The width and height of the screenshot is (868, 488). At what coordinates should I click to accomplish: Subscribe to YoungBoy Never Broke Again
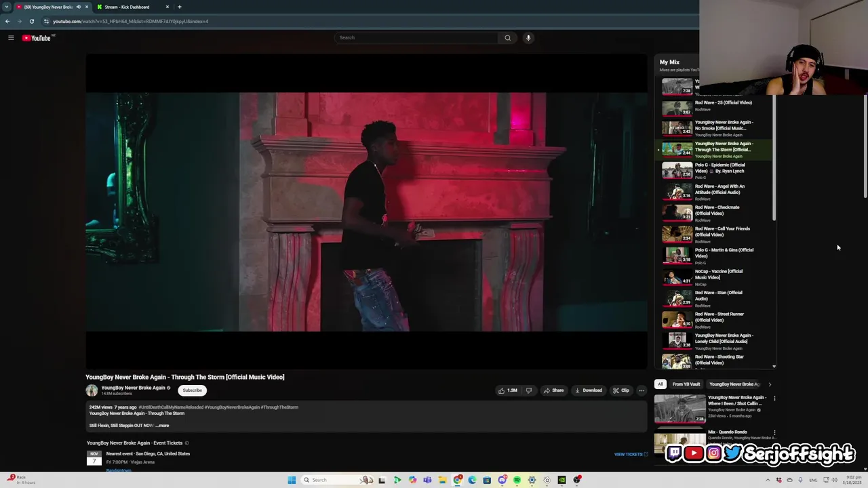click(x=192, y=390)
